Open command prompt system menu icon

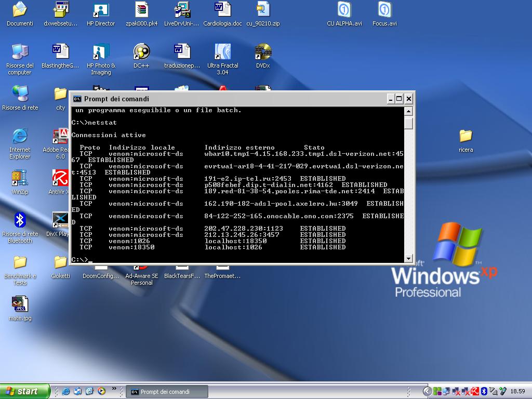(77, 99)
